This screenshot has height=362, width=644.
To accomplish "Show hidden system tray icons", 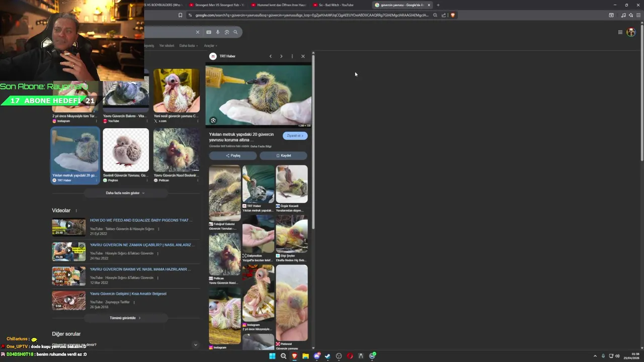I will pos(595,356).
